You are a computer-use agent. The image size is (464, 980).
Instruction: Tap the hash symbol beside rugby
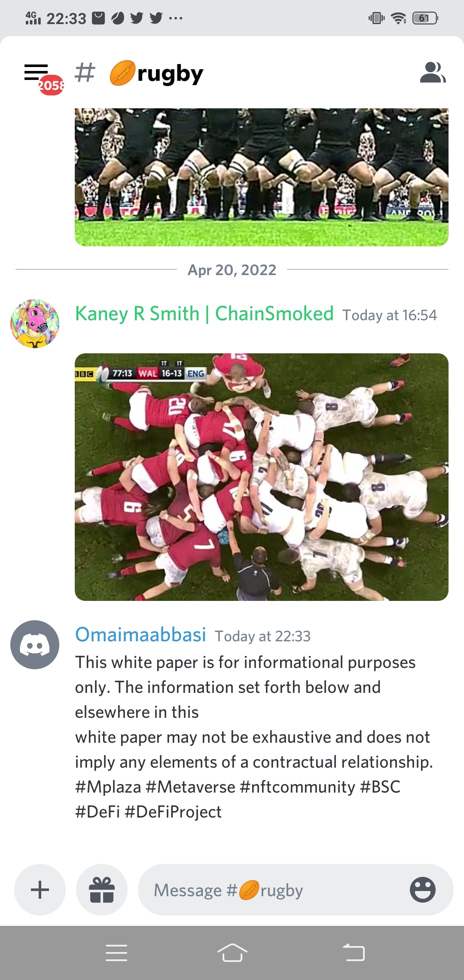[85, 72]
